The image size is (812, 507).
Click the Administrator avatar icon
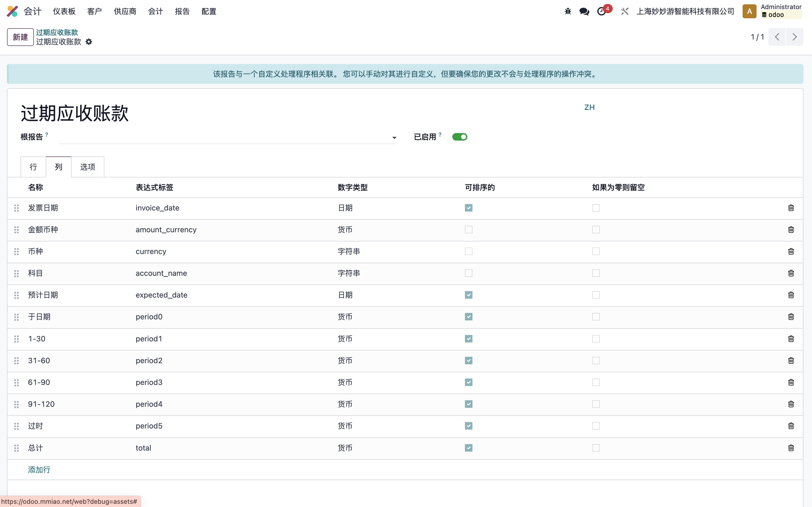pos(749,11)
